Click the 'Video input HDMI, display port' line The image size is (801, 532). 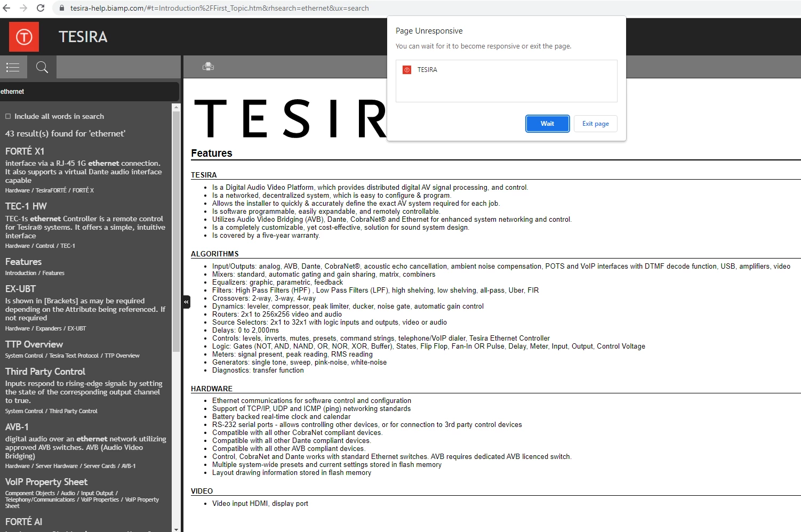tap(260, 503)
